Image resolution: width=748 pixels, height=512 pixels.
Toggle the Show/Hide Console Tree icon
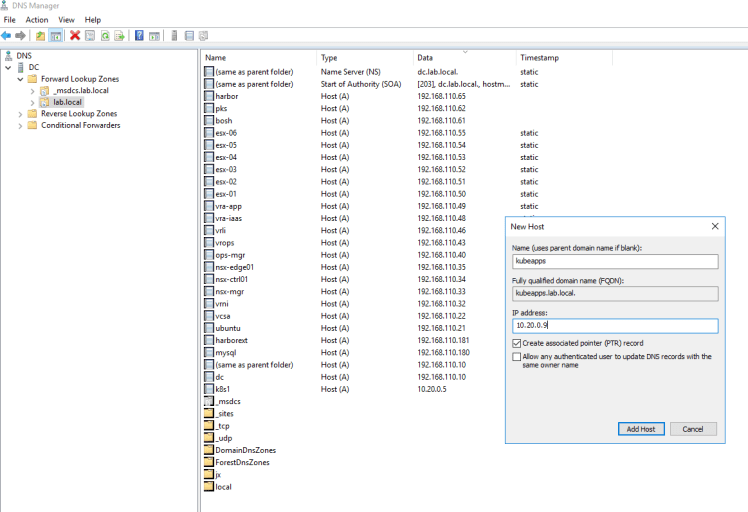(56, 36)
